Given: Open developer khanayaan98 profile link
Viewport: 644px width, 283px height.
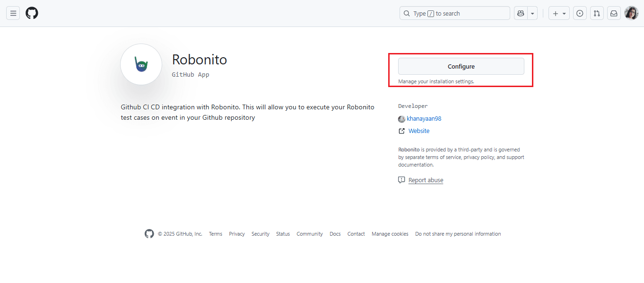Looking at the screenshot, I should [424, 119].
